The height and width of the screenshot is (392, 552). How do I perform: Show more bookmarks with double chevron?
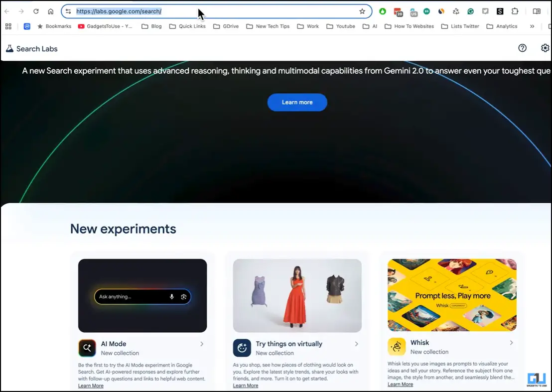point(532,26)
